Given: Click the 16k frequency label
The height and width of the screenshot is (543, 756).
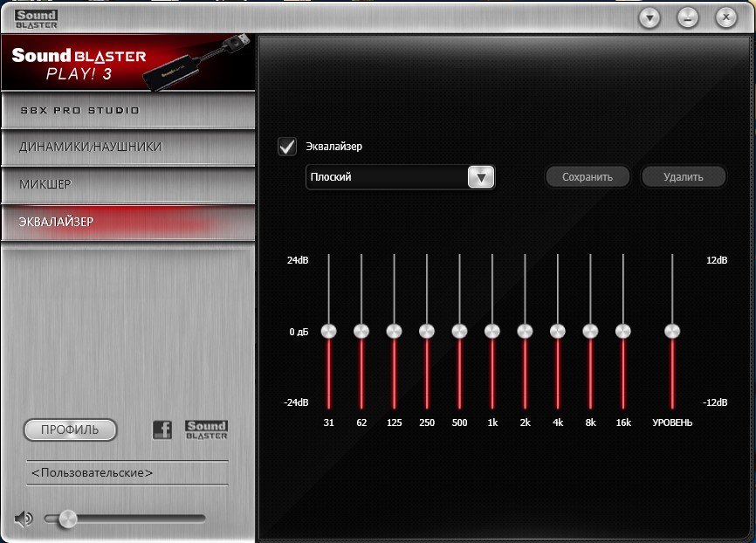Looking at the screenshot, I should (x=623, y=423).
